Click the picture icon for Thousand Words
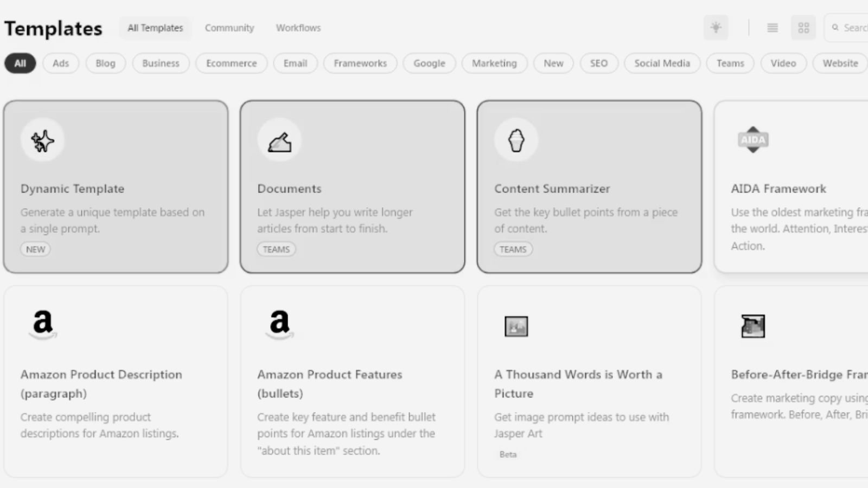 [x=516, y=326]
